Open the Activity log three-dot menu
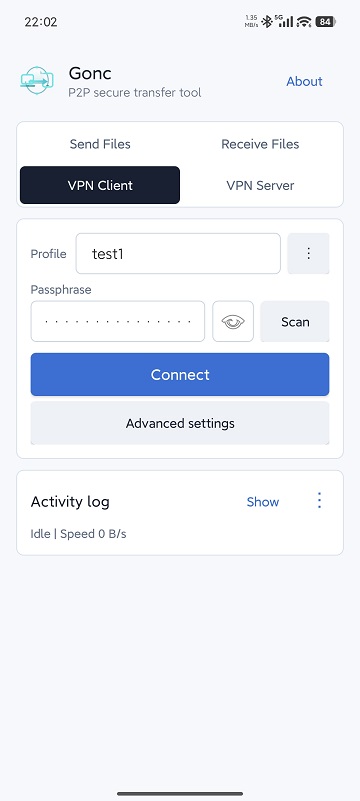The image size is (360, 801). coord(319,501)
